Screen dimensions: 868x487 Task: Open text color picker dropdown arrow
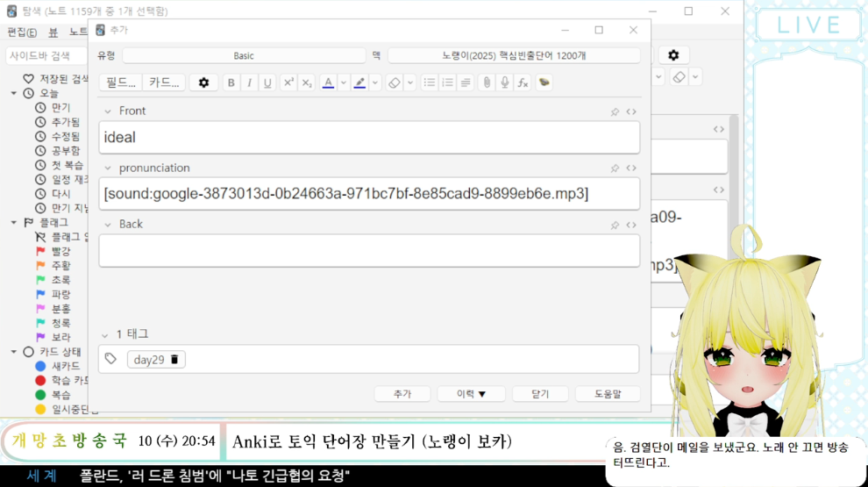click(x=343, y=82)
